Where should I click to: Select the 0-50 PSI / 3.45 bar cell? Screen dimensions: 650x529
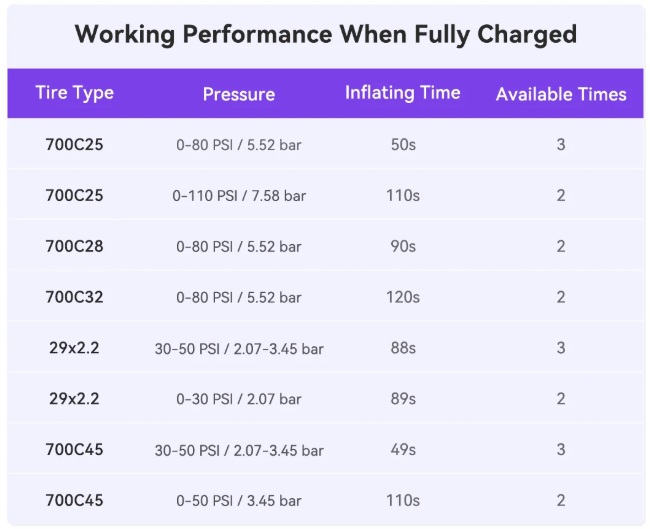click(238, 501)
